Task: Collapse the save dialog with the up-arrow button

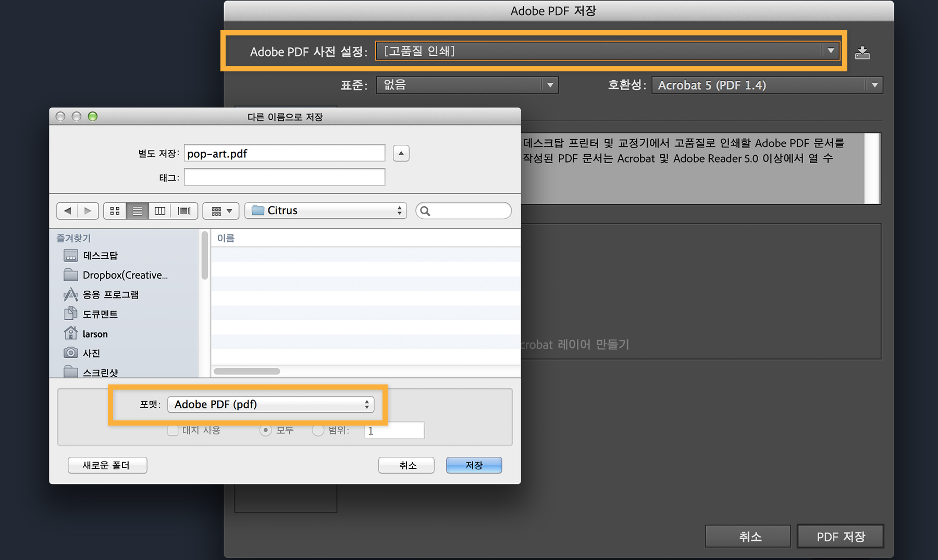Action: click(401, 153)
